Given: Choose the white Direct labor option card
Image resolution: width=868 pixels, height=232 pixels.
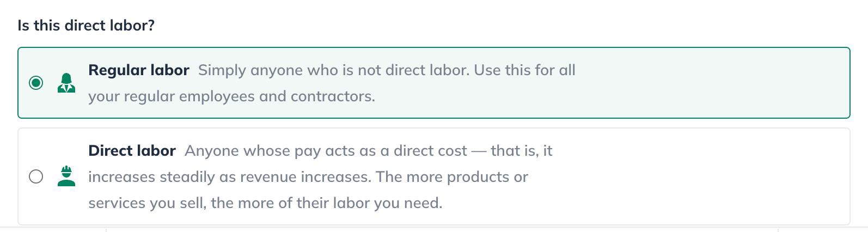Looking at the screenshot, I should point(434,176).
